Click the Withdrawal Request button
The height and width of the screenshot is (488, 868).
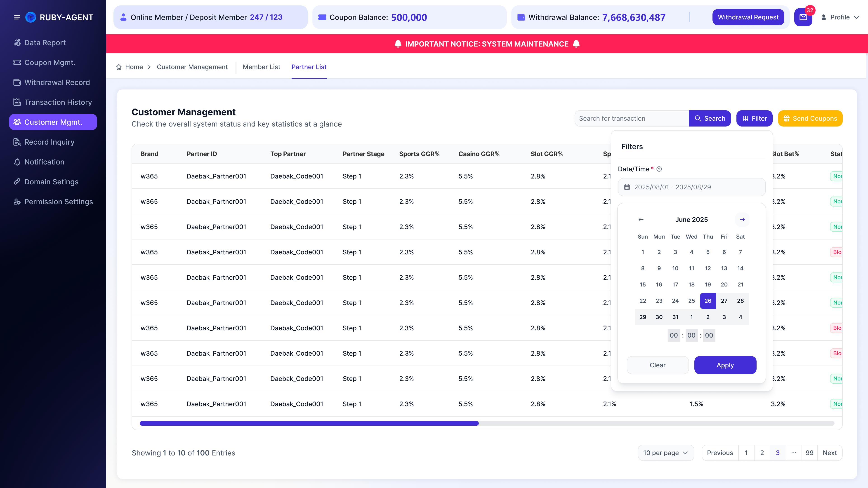coord(748,17)
